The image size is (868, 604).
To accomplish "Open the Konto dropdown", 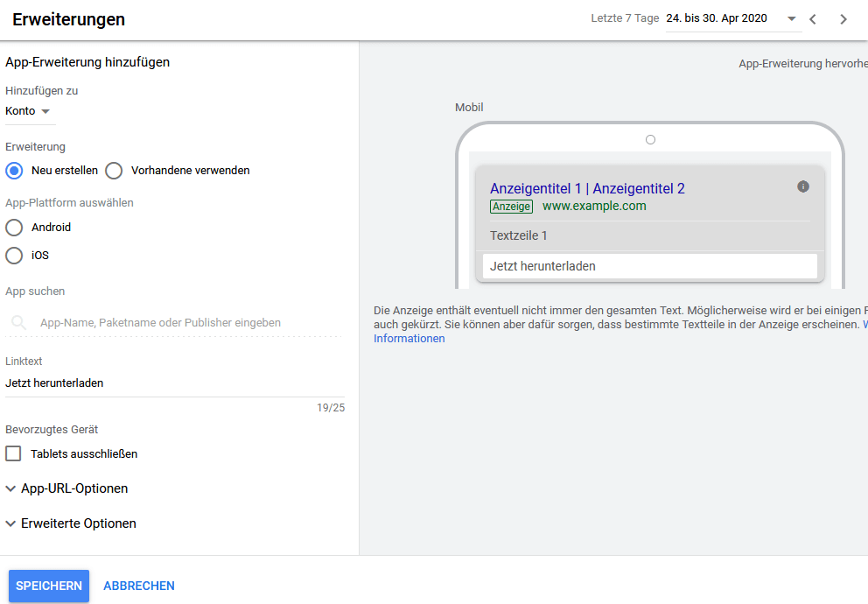I will 29,111.
